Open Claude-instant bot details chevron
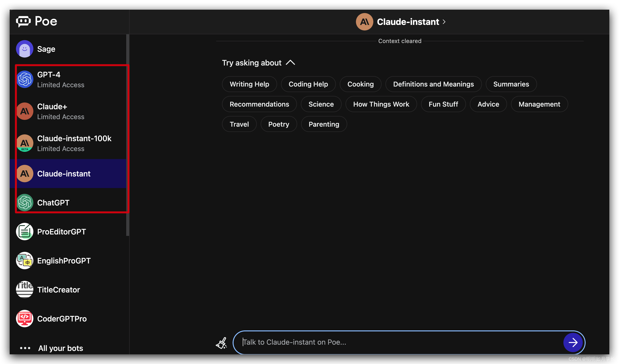619x364 pixels. click(x=444, y=22)
